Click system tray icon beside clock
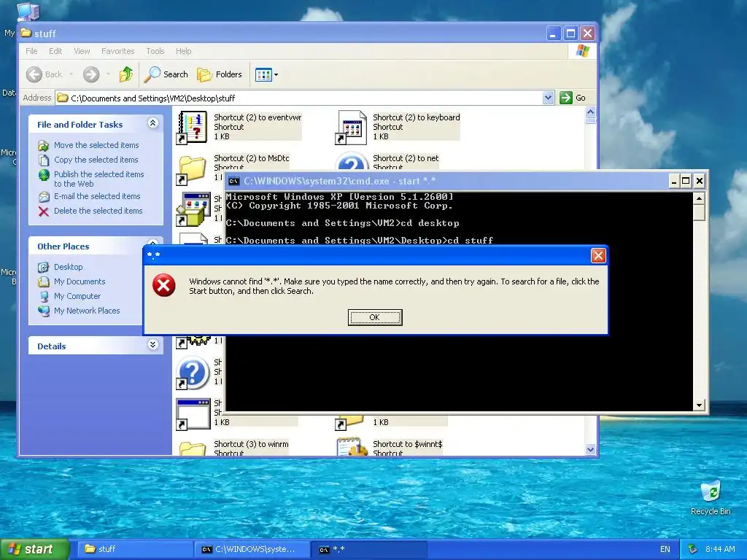Viewport: 747px width, 560px height. (693, 549)
